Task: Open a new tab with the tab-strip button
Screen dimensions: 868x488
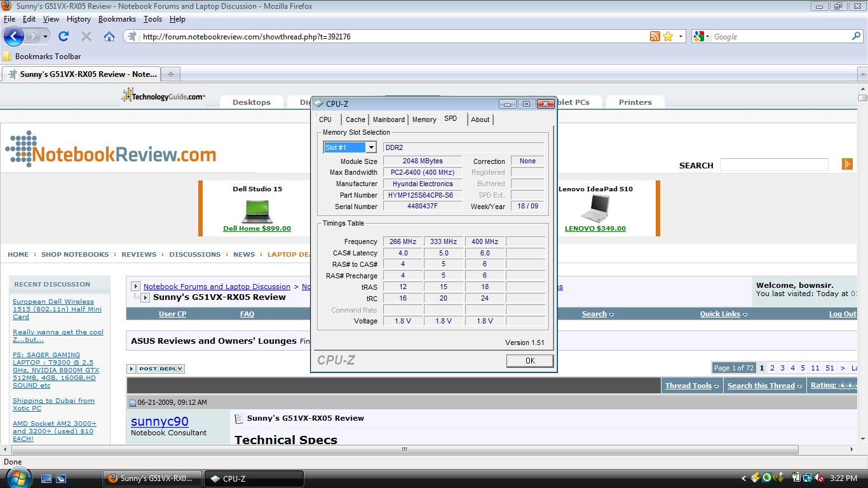Action: pyautogui.click(x=170, y=74)
